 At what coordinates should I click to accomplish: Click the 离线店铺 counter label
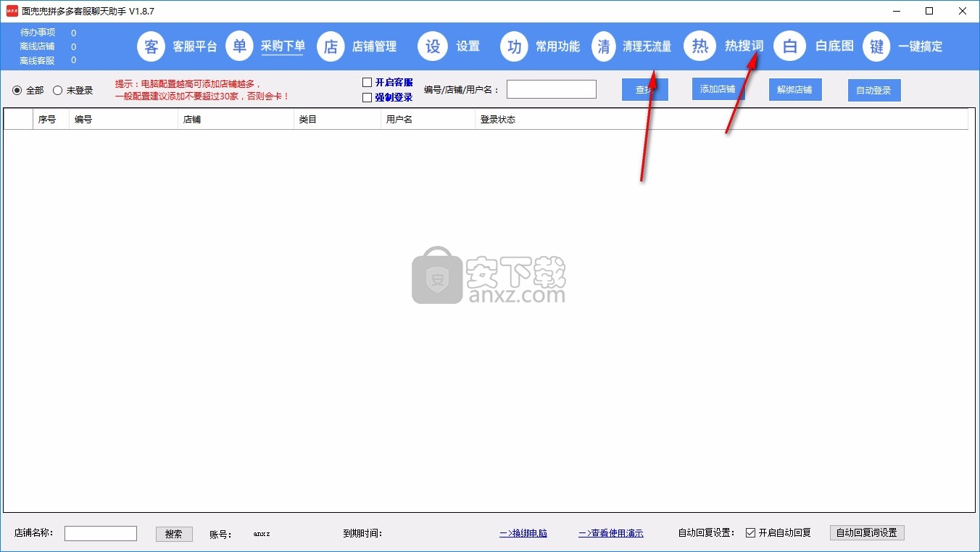pos(38,46)
